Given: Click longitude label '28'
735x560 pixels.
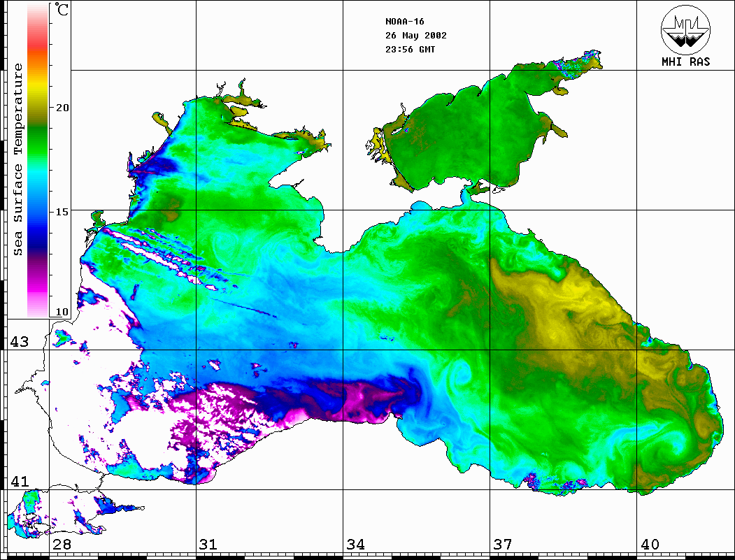Looking at the screenshot, I should (62, 545).
